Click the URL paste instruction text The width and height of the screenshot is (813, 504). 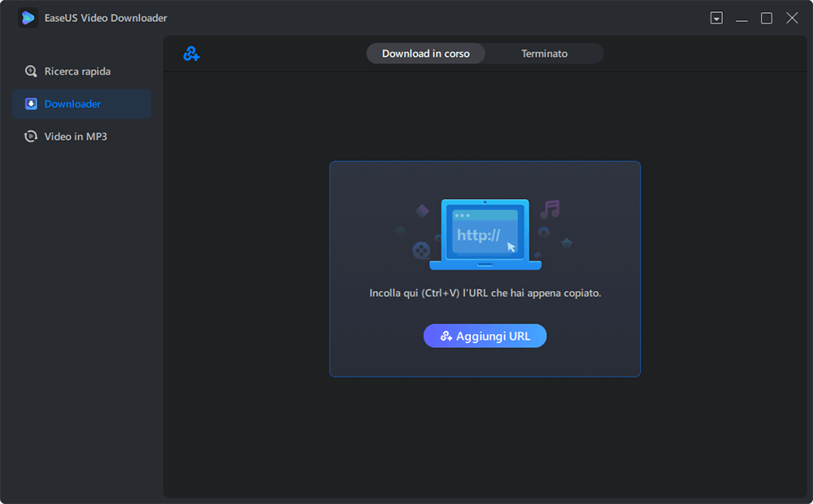[485, 293]
